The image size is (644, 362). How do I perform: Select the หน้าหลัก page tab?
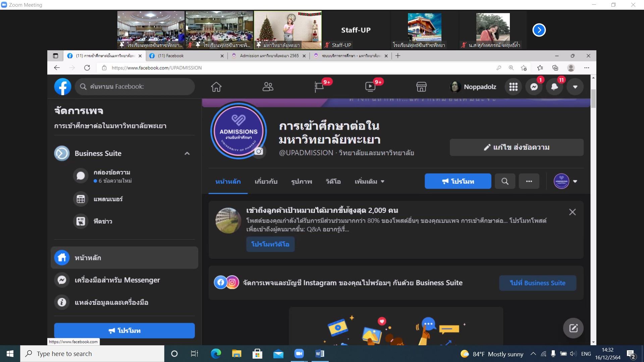[228, 182]
